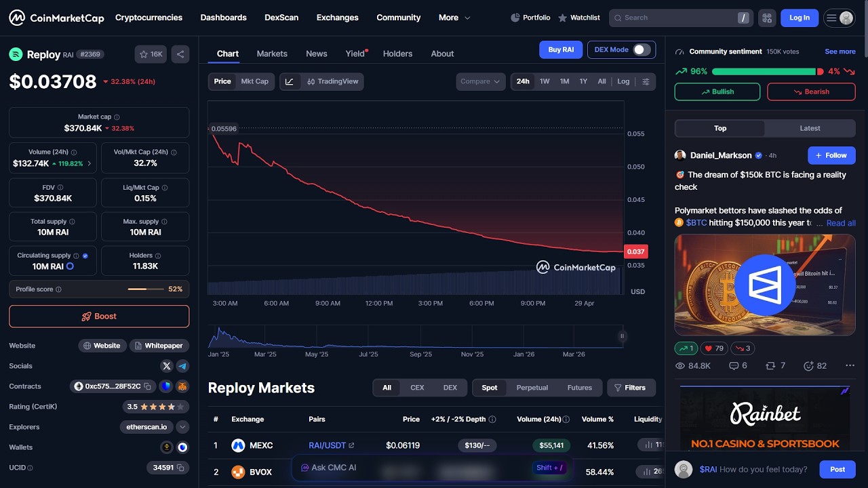868x488 pixels.
Task: View Profile score info icon
Action: 58,289
